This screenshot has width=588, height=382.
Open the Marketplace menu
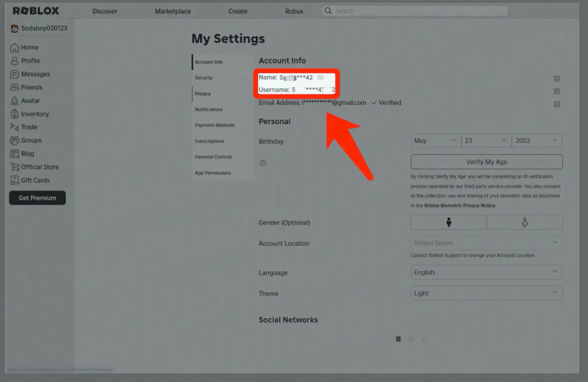173,11
